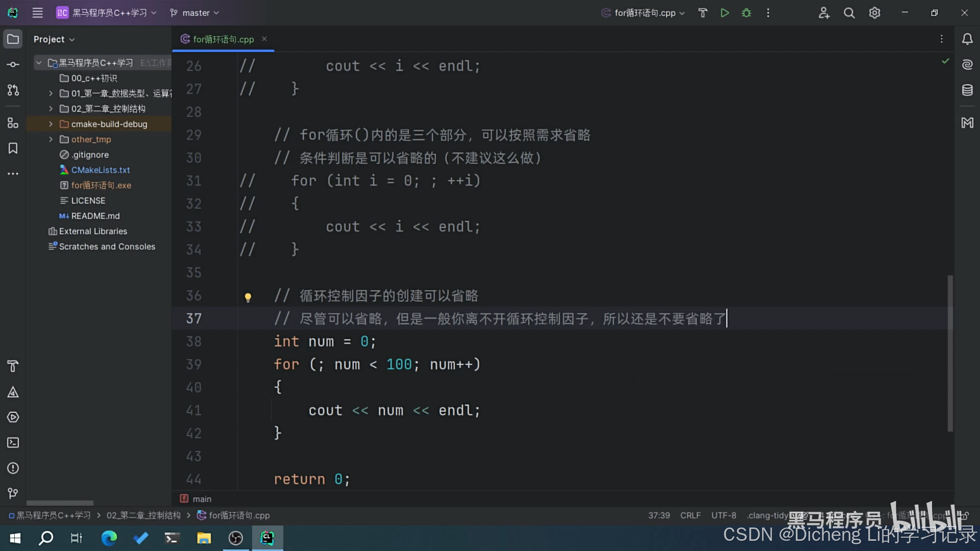Image resolution: width=980 pixels, height=551 pixels.
Task: Open the project name dropdown
Action: (106, 13)
